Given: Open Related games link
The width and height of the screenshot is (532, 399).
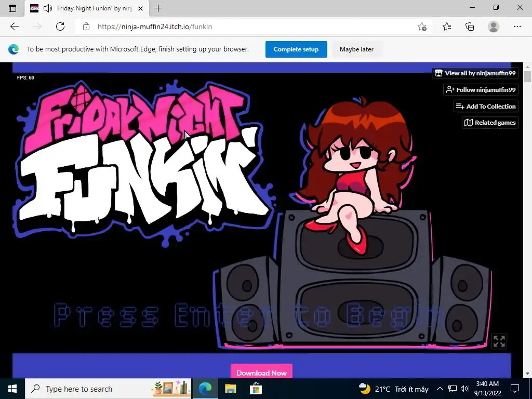Looking at the screenshot, I should click(x=490, y=123).
